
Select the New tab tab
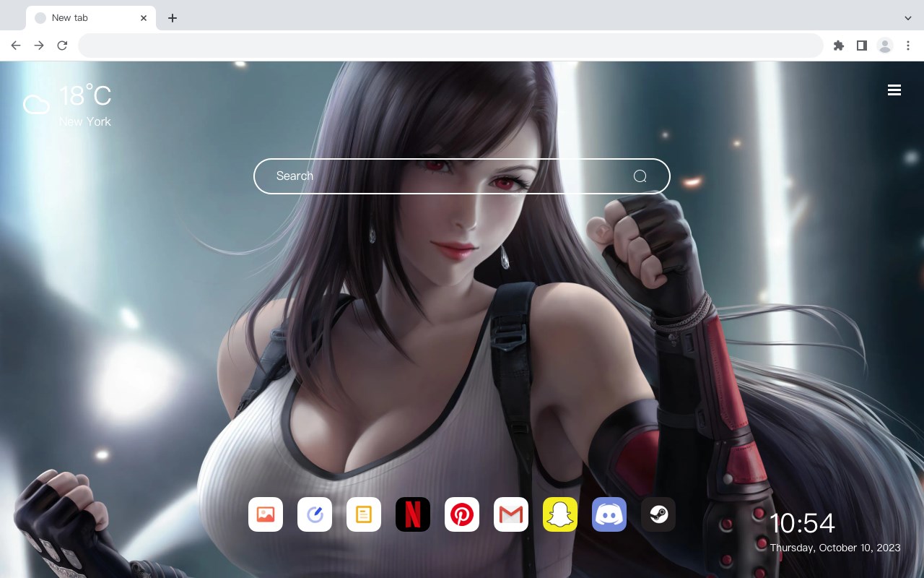pos(91,18)
